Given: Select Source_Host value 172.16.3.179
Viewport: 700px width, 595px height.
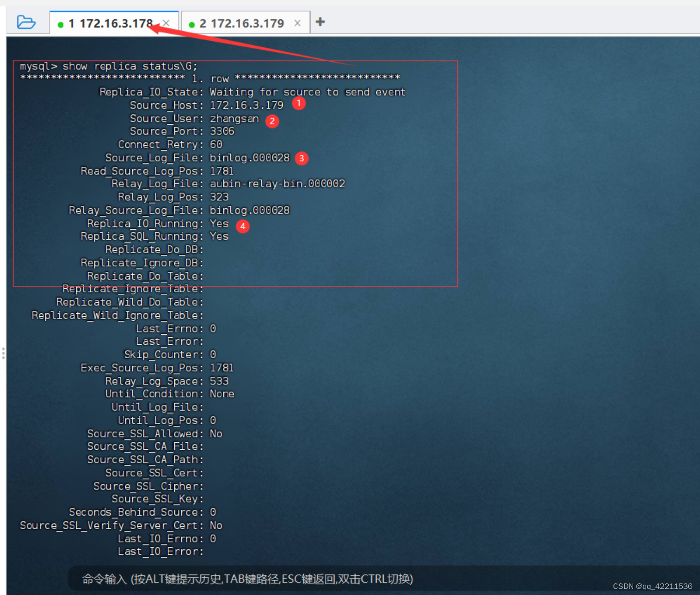Looking at the screenshot, I should [247, 105].
